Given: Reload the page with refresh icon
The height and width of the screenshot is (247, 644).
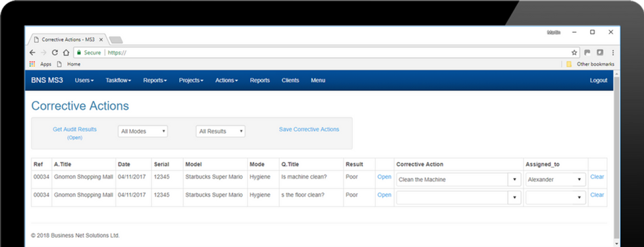Looking at the screenshot, I should (x=55, y=53).
